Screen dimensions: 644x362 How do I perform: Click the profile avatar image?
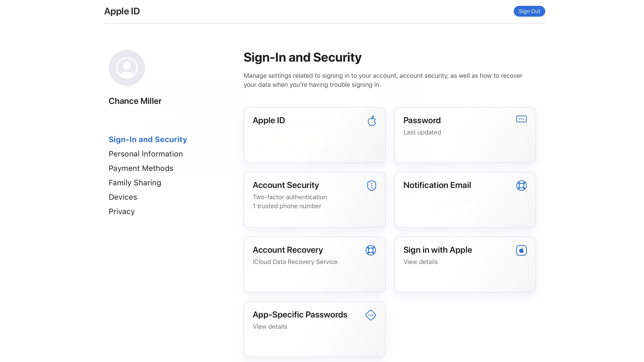(x=126, y=68)
